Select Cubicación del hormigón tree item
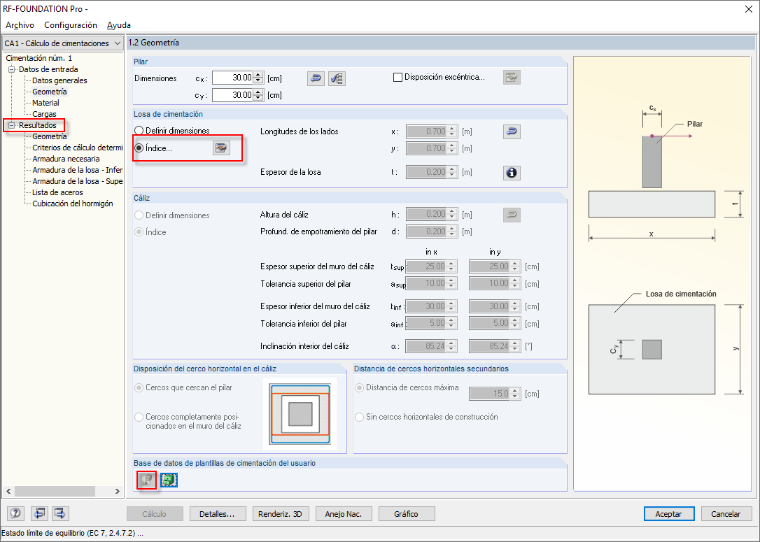 [73, 203]
